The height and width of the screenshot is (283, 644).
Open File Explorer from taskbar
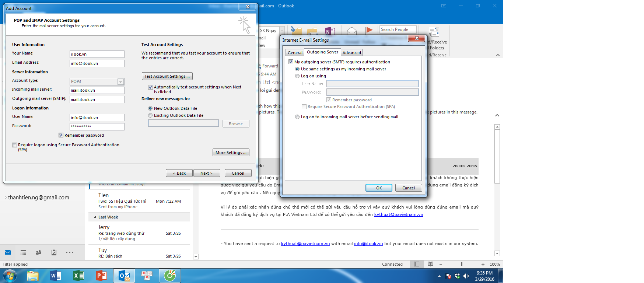pos(33,276)
